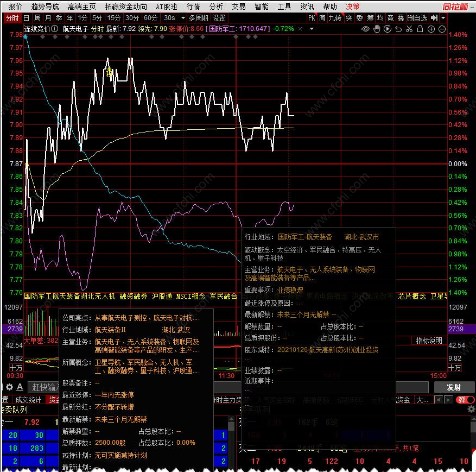Click the 指标说明 button
This screenshot has height=472, width=476.
point(429,341)
